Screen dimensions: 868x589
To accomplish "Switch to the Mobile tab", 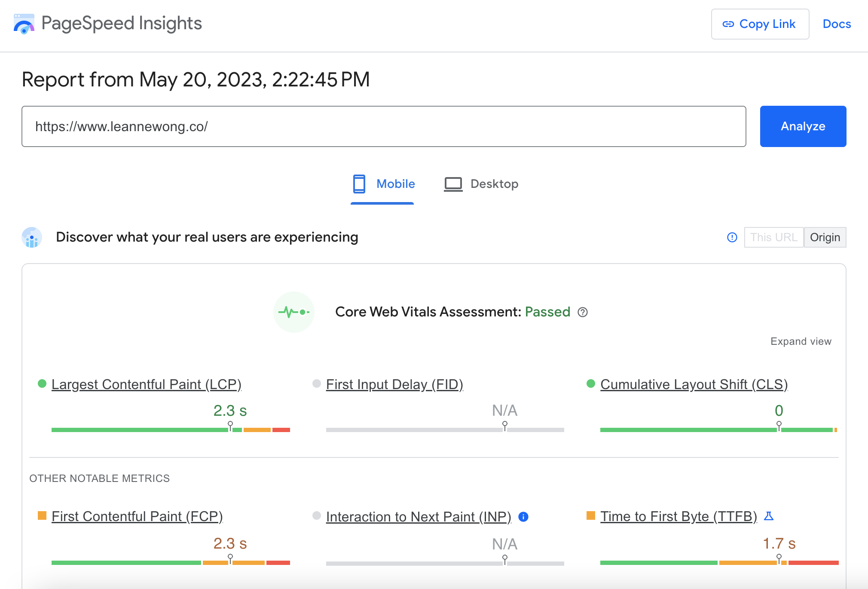I will (382, 184).
